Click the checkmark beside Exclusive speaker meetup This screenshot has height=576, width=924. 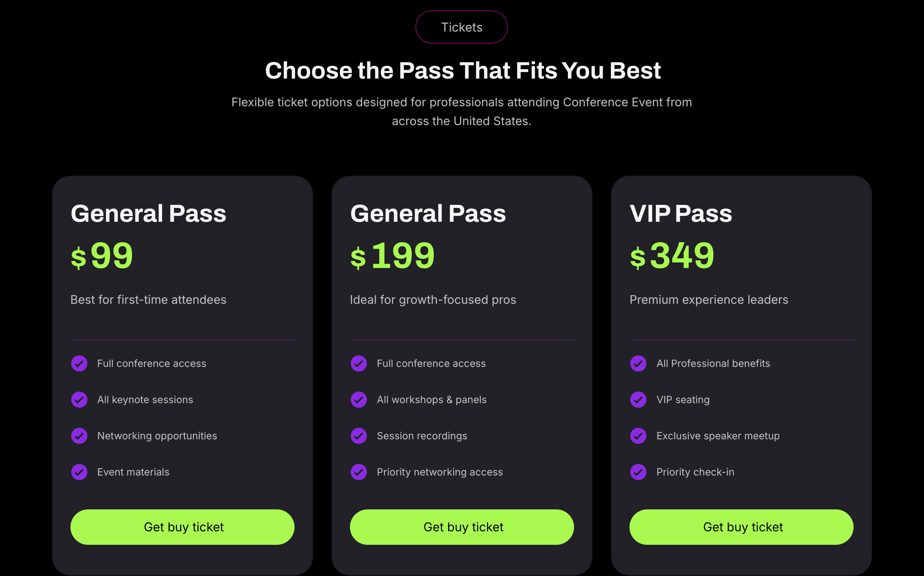point(638,435)
